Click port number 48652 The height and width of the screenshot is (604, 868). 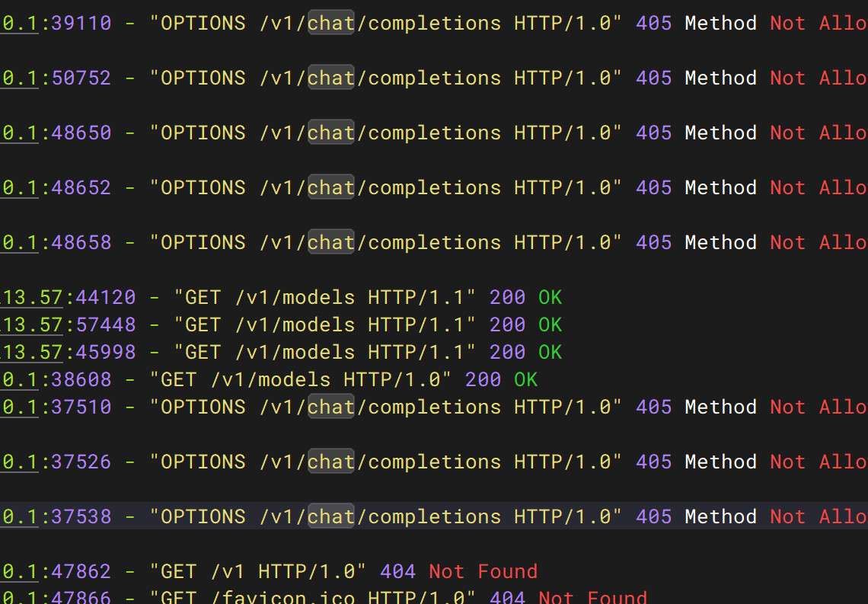coord(81,188)
